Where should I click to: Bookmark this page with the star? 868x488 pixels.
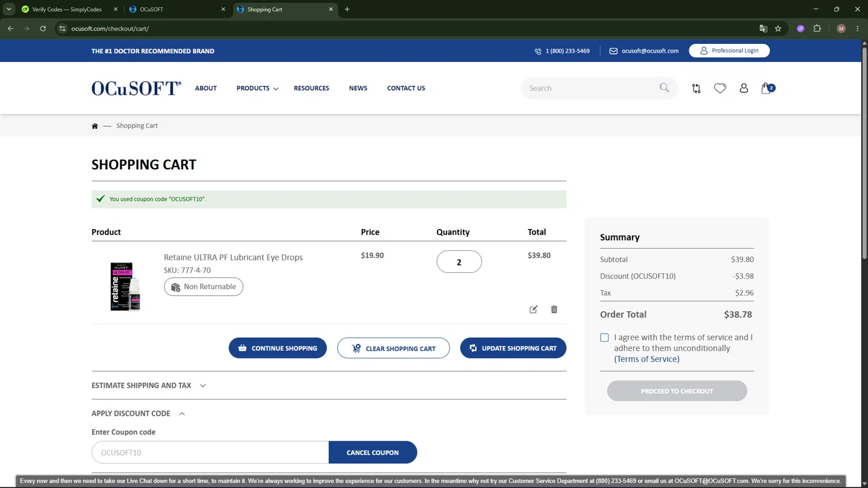[x=778, y=28]
